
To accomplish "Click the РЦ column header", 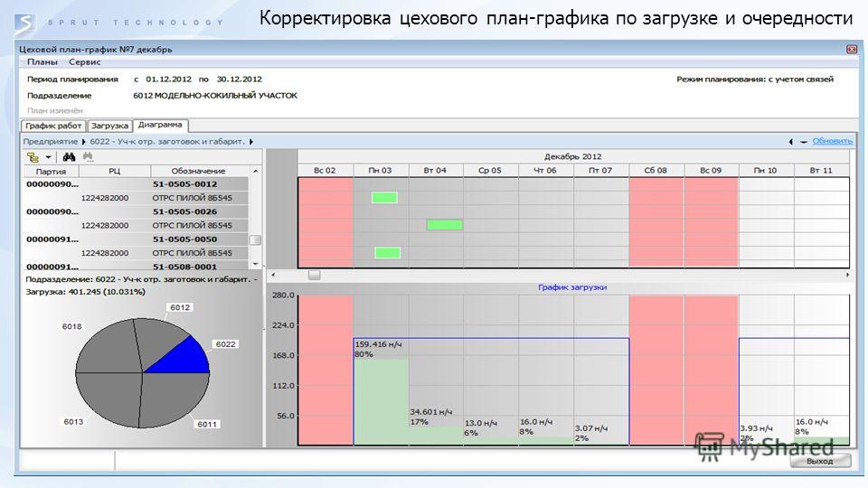I will [x=115, y=171].
